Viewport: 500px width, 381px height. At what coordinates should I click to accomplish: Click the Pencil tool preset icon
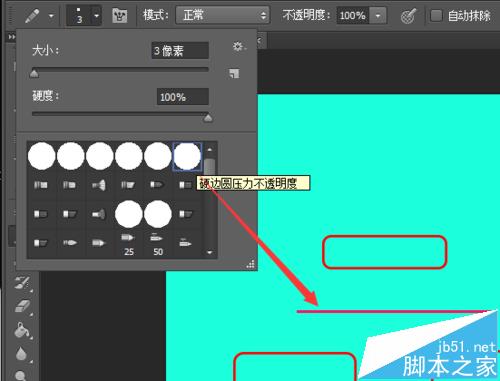32,15
